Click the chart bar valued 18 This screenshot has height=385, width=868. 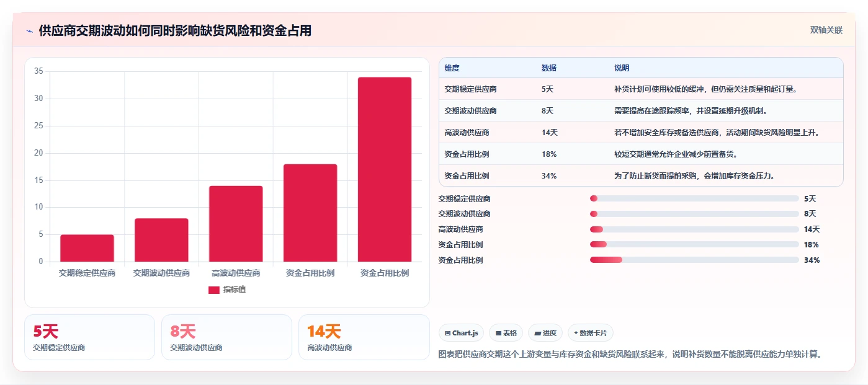pos(310,213)
